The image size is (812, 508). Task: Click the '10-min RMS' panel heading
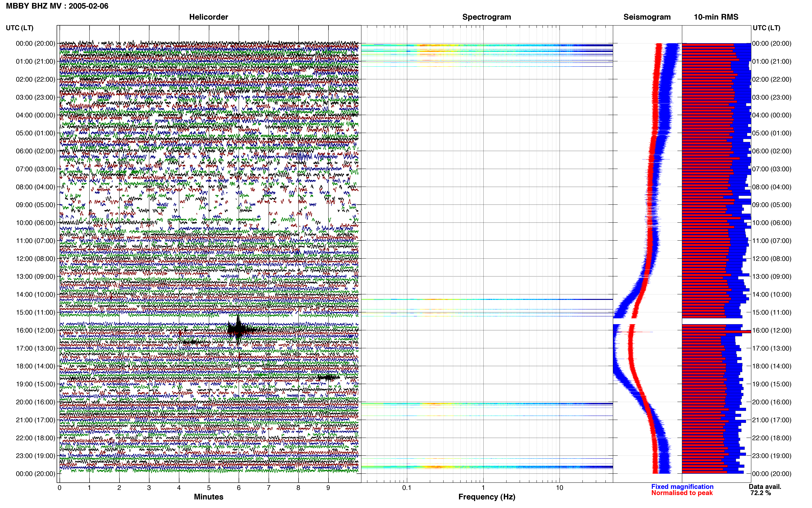point(716,17)
